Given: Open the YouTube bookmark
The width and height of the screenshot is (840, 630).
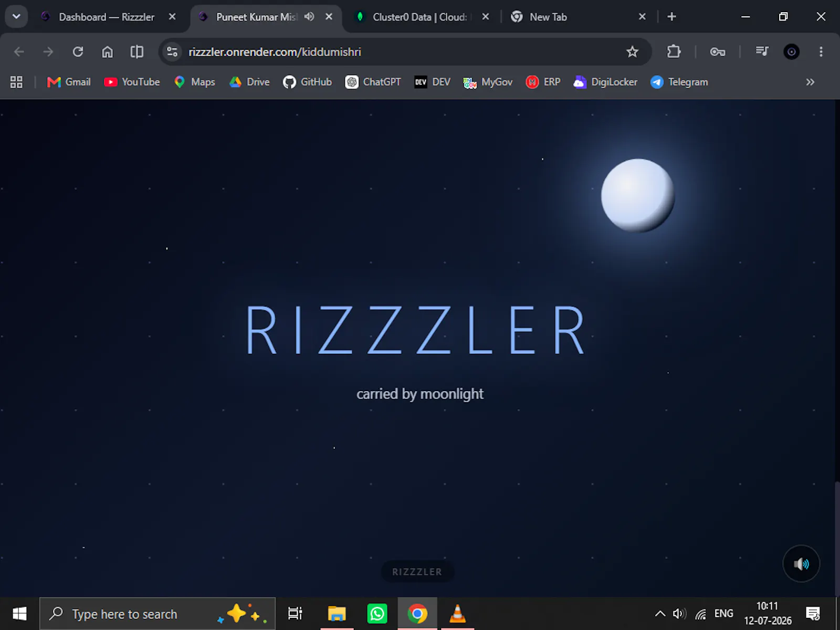Looking at the screenshot, I should 132,82.
